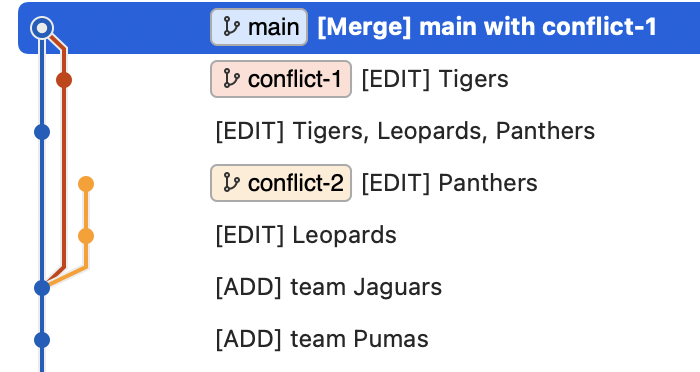The image size is (700, 372).
Task: Select the red commit dot for the conflict-1 branch
Action: (x=64, y=80)
